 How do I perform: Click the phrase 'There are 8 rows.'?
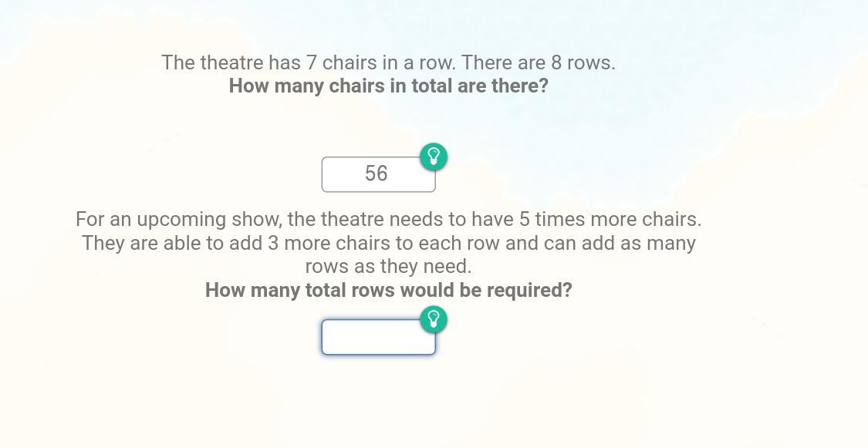click(538, 62)
